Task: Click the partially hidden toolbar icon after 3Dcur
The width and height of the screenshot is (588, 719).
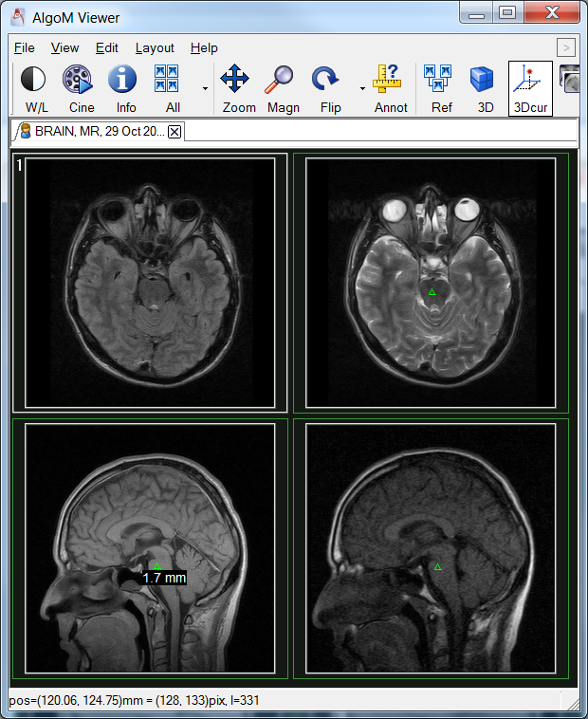Action: point(569,79)
